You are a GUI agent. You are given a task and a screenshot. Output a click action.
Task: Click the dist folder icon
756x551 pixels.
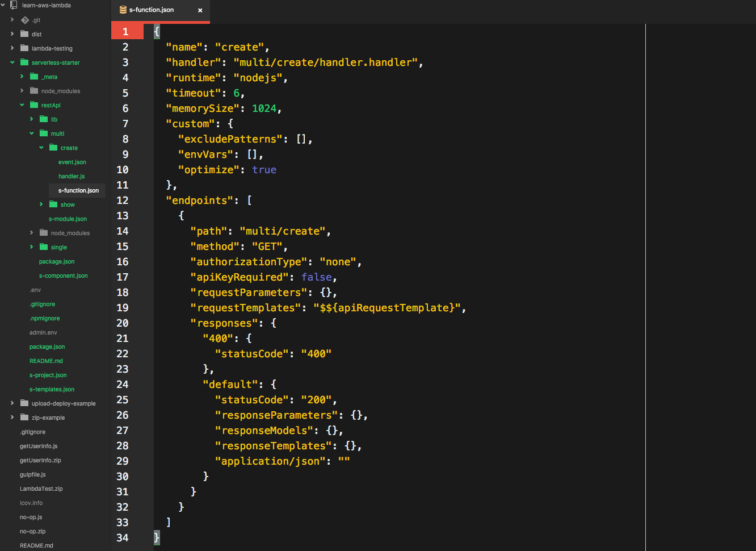pos(24,34)
